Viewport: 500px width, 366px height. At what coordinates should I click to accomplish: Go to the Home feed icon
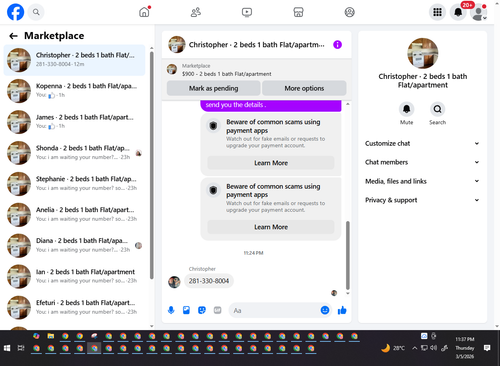point(144,12)
